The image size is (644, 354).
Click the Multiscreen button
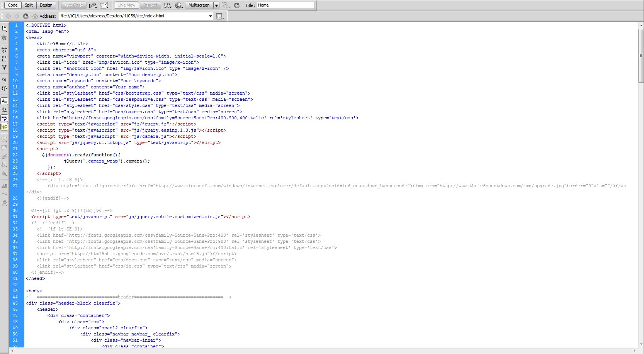tap(199, 5)
